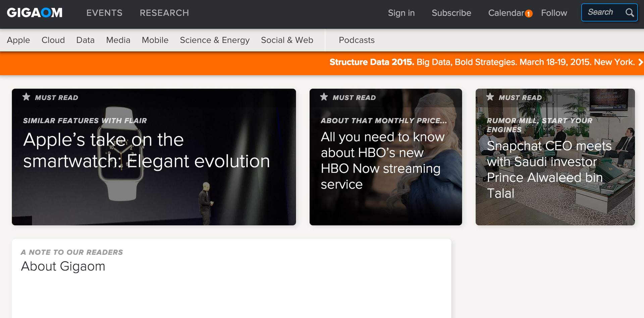Screen dimensions: 644x318
Task: Go to Science & Energy category
Action: click(x=215, y=40)
